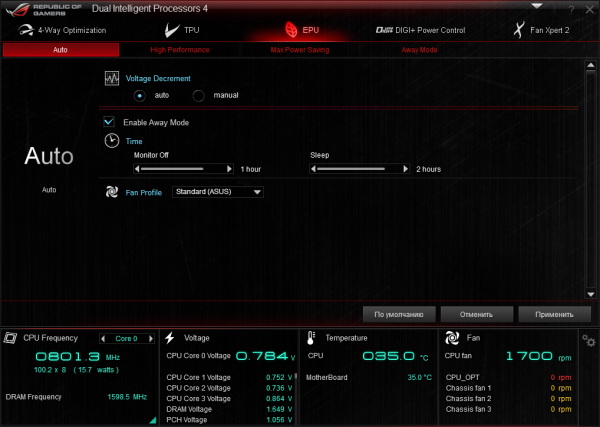Image resolution: width=600 pixels, height=427 pixels.
Task: Click the Fan Xpert X icon
Action: tap(519, 30)
